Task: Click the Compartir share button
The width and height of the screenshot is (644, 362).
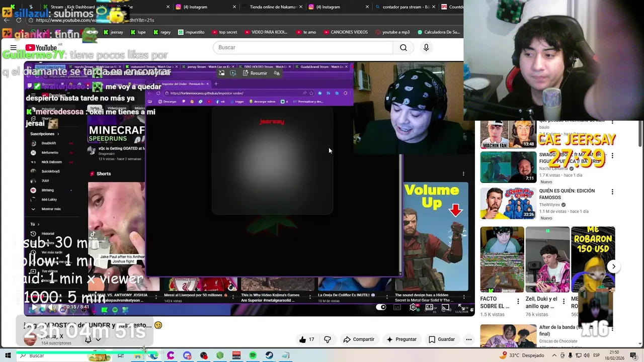Action: click(x=359, y=339)
